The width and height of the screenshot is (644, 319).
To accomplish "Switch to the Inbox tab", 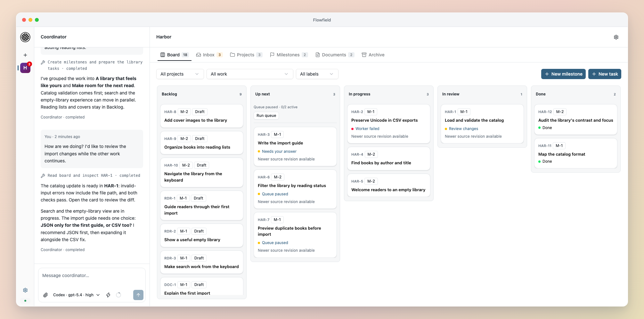I will [209, 55].
